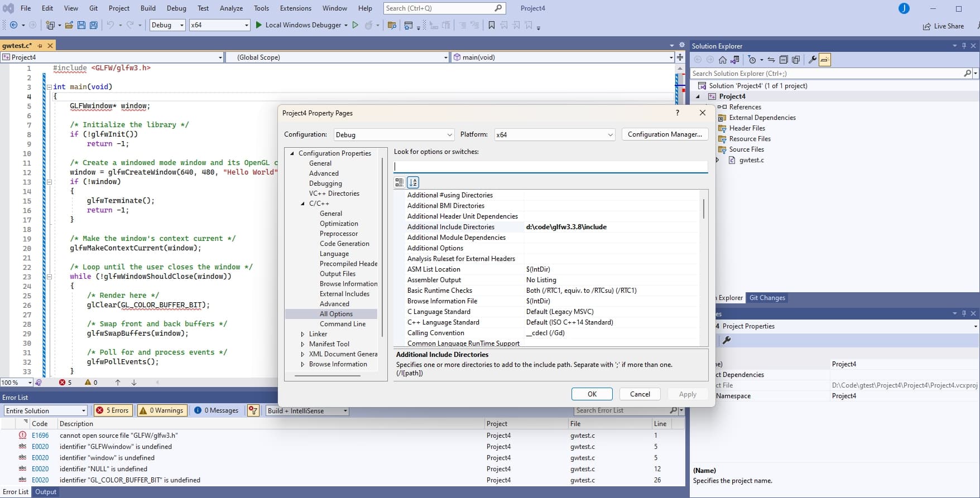This screenshot has width=980, height=498.
Task: Expand the Manifest Tool node
Action: point(302,344)
